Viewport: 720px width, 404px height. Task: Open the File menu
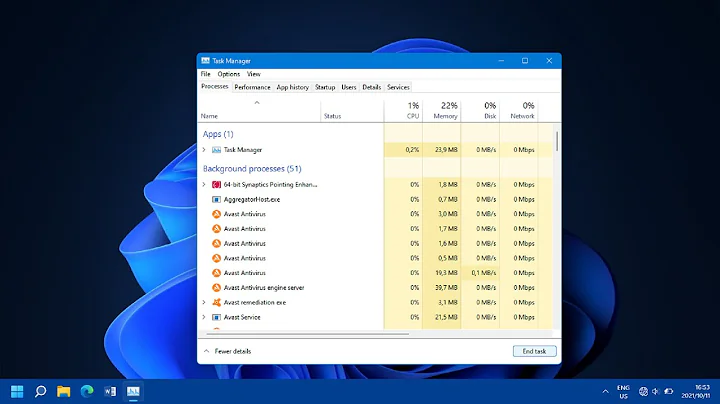[205, 74]
